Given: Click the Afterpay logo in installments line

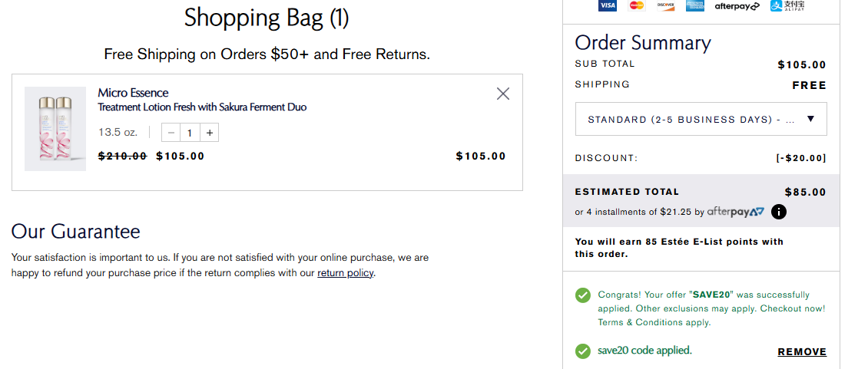Looking at the screenshot, I should [x=736, y=212].
